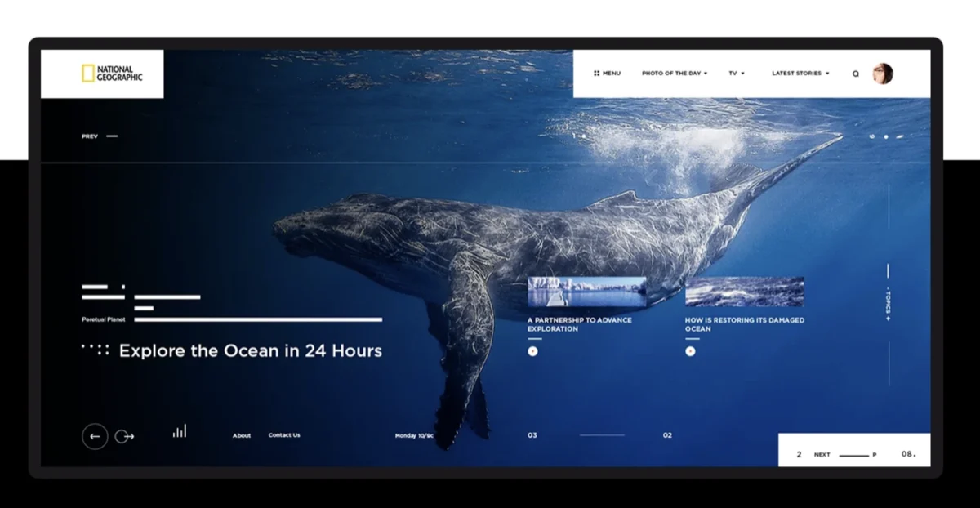Click the NEXT page button

click(x=822, y=455)
